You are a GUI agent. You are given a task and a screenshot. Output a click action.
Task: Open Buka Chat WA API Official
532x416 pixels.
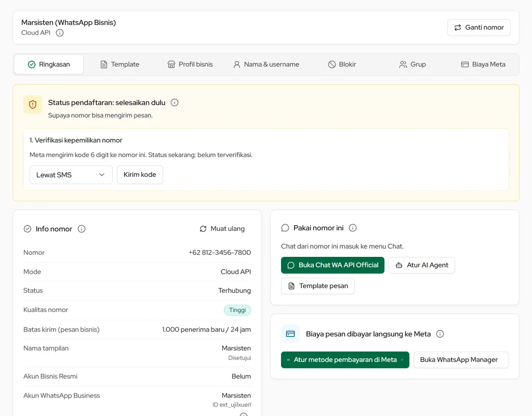pyautogui.click(x=332, y=265)
